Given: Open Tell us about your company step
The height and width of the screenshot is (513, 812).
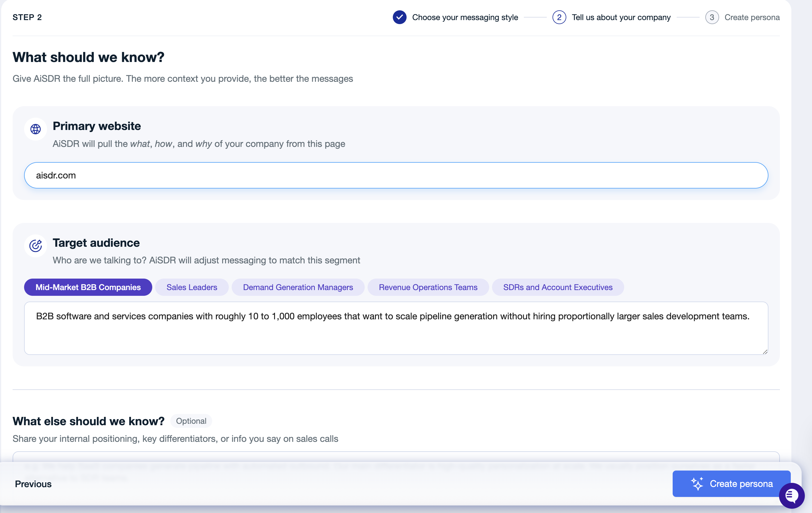Looking at the screenshot, I should click(x=621, y=17).
